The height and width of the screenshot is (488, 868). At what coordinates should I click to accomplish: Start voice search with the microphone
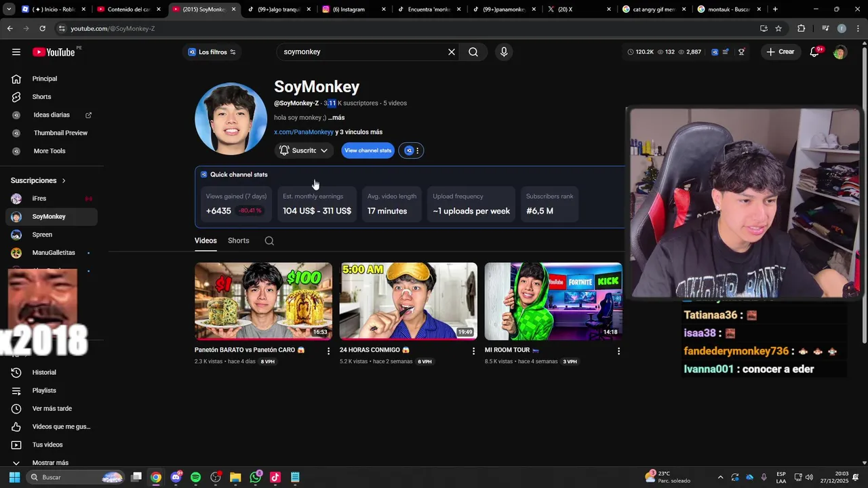click(504, 52)
